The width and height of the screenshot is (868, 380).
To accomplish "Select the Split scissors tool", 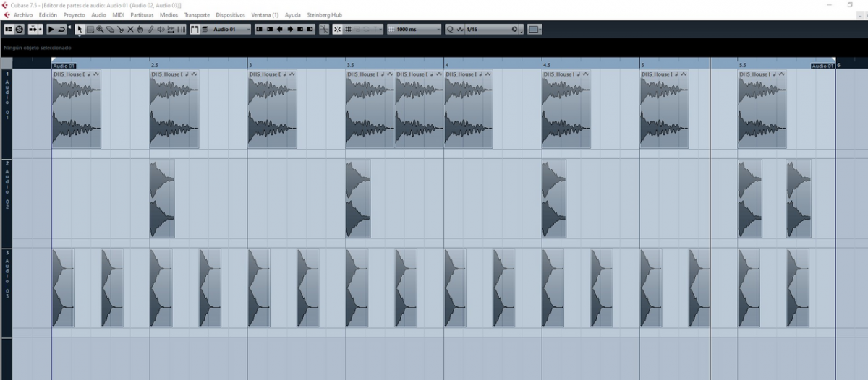I will click(120, 29).
